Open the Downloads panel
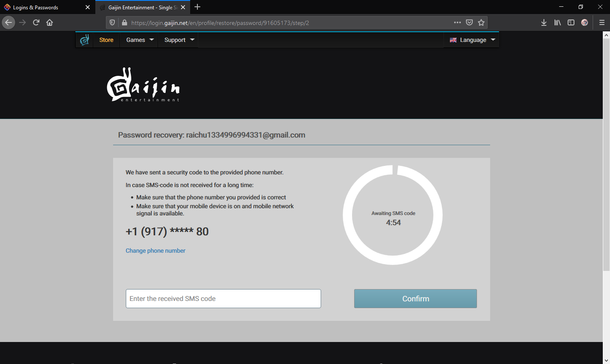This screenshot has height=364, width=610. (x=544, y=22)
